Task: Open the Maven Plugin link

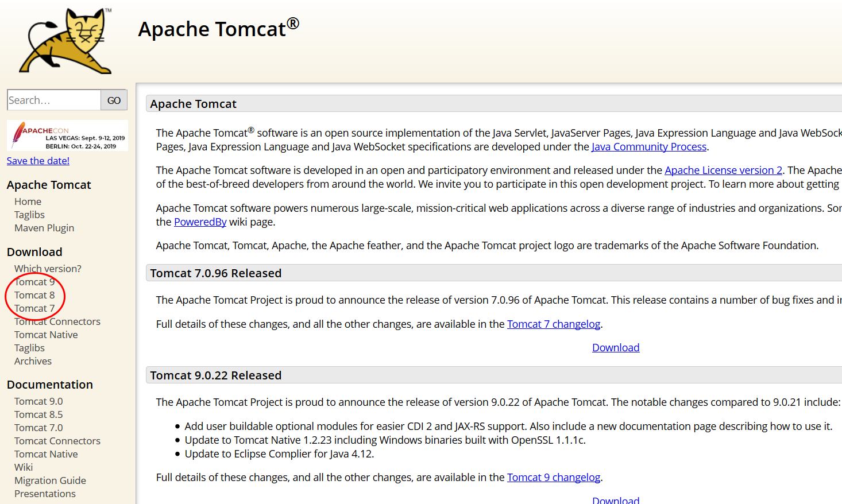Action: (44, 228)
